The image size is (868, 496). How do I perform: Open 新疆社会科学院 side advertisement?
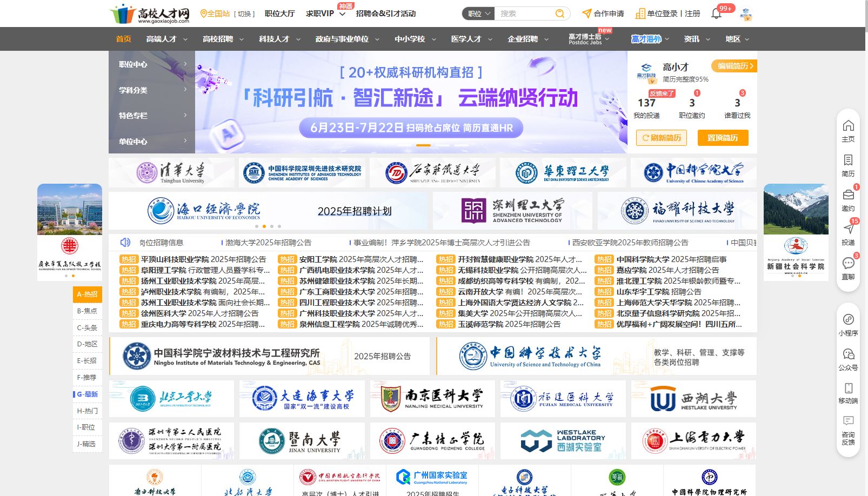click(x=796, y=232)
